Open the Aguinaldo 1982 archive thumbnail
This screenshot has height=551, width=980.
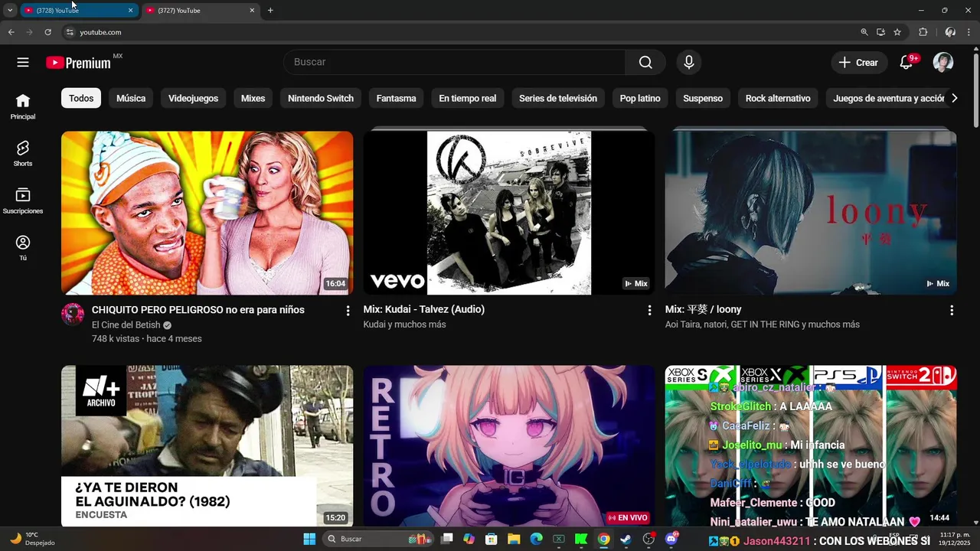[207, 445]
